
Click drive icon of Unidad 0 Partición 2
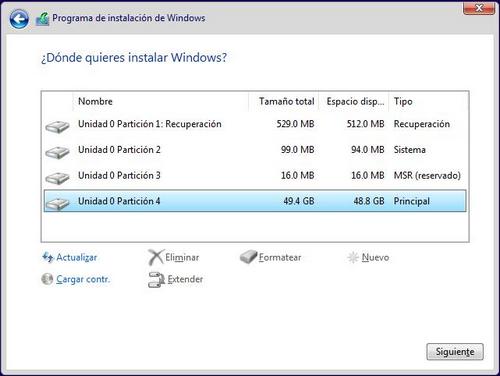[x=57, y=153]
